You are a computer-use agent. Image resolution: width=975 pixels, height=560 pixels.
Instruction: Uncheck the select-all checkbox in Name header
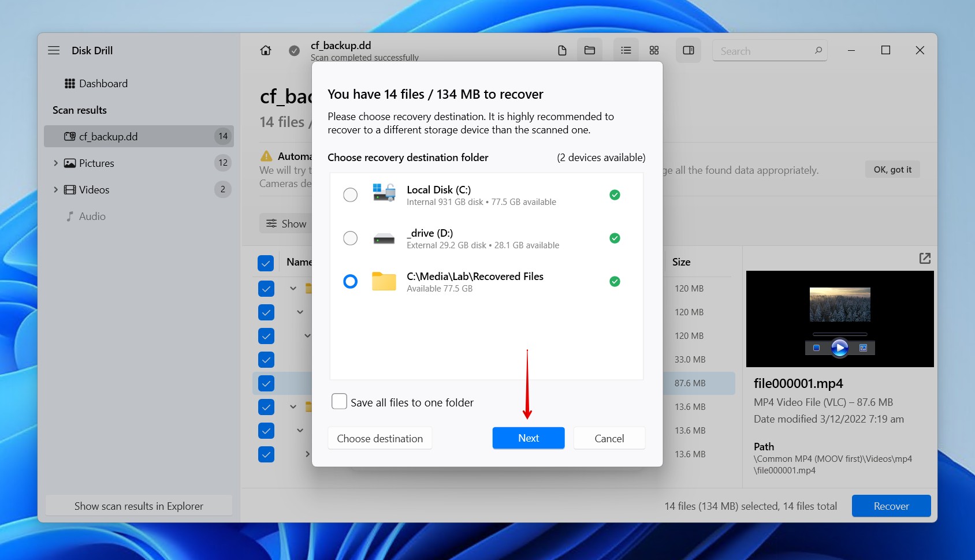tap(266, 263)
